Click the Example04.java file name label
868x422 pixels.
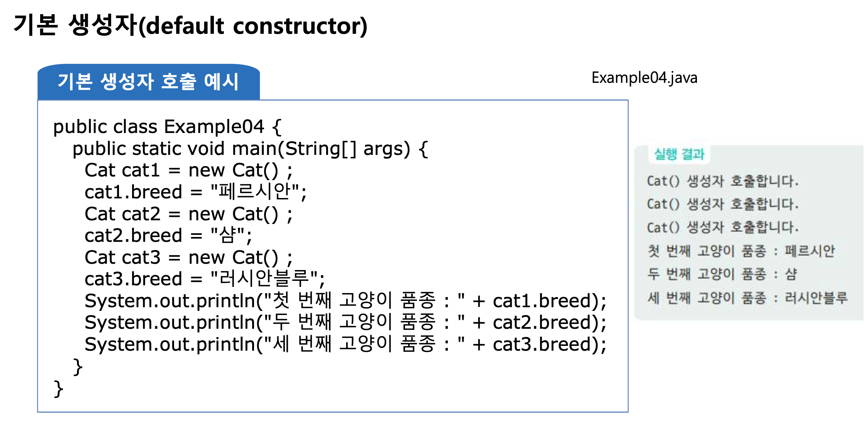pos(644,78)
